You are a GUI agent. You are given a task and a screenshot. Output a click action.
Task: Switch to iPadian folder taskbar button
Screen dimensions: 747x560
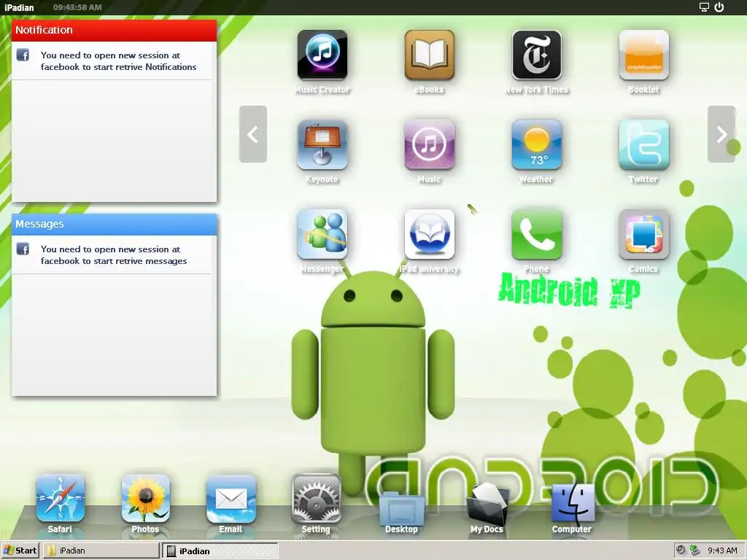pyautogui.click(x=101, y=551)
